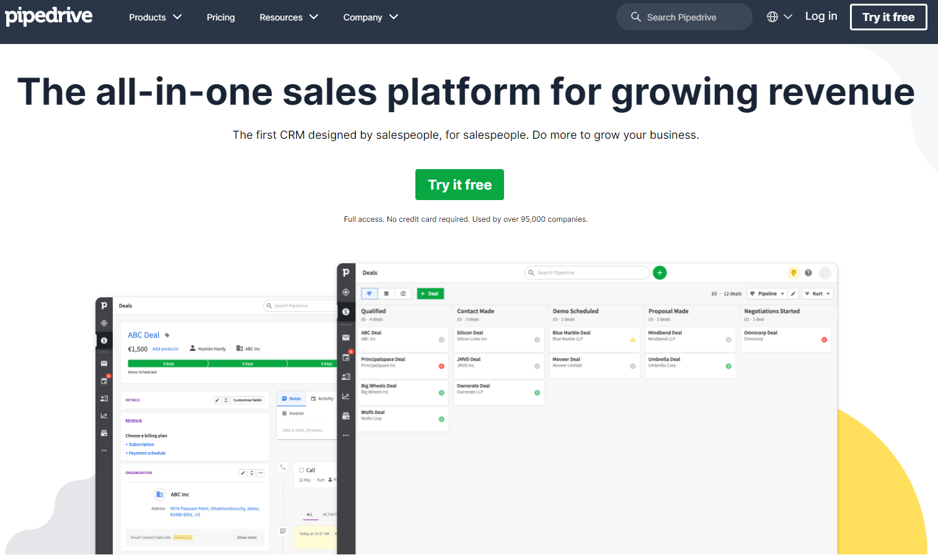Select the second green deal stage segment
The width and height of the screenshot is (938, 560).
(x=247, y=364)
